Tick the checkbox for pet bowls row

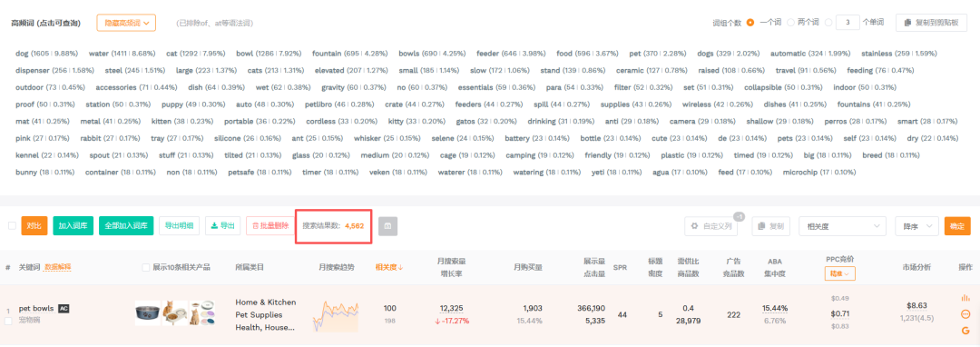click(x=9, y=321)
